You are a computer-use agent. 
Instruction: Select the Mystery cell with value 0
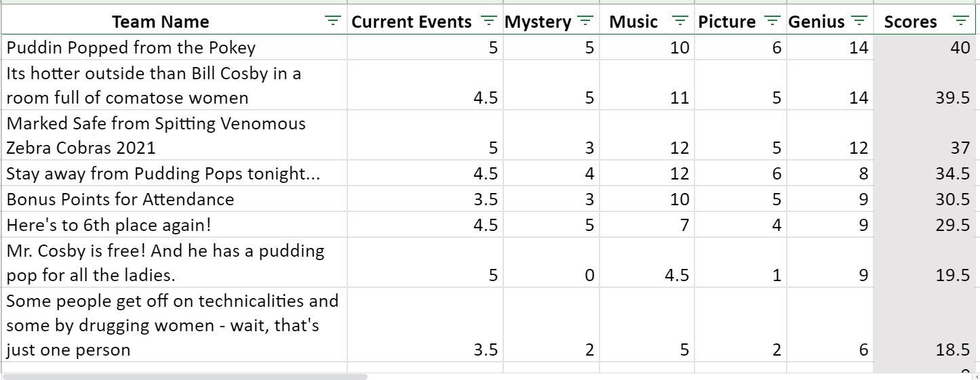click(551, 263)
